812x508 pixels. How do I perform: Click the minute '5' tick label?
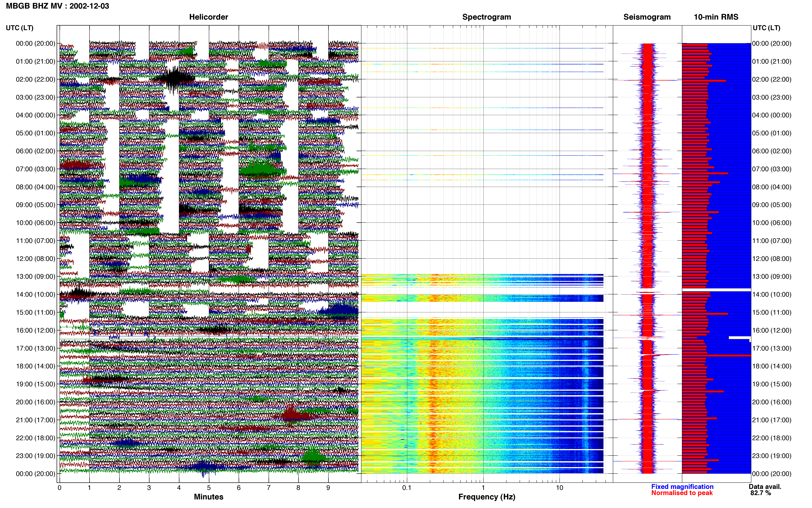tap(209, 488)
